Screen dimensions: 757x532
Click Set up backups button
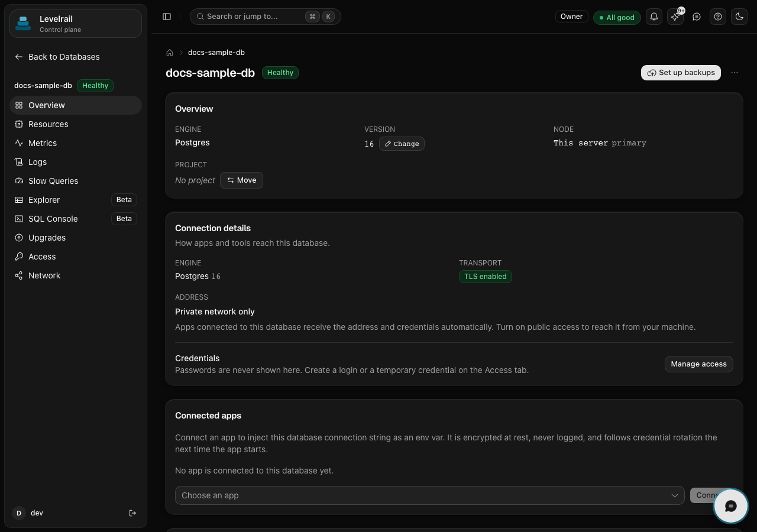tap(681, 73)
